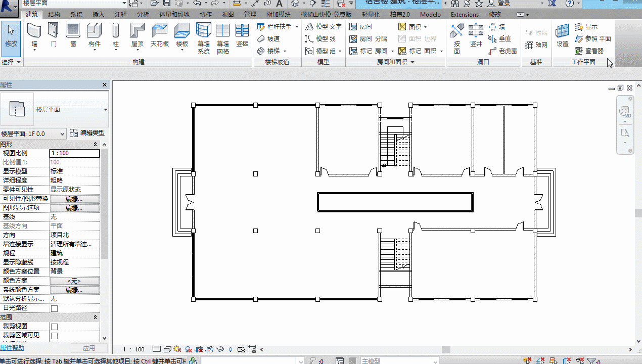Viewport: 642px width, 364px height.
Task: Toggle the 裁剪视图 checkbox
Action: 54,327
